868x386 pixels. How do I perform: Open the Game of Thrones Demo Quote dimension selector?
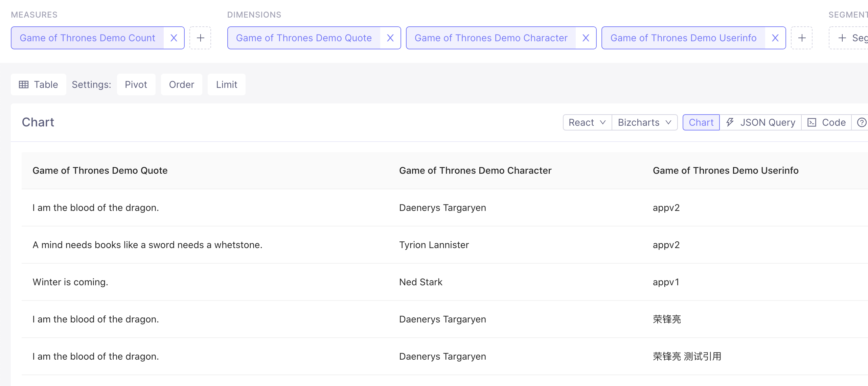point(304,38)
